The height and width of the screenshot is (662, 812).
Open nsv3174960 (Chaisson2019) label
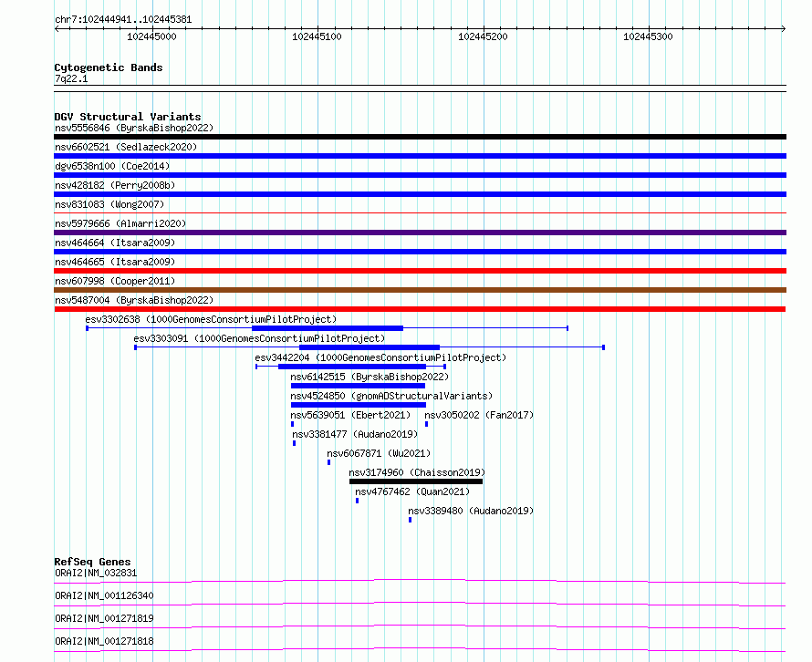pyautogui.click(x=417, y=472)
